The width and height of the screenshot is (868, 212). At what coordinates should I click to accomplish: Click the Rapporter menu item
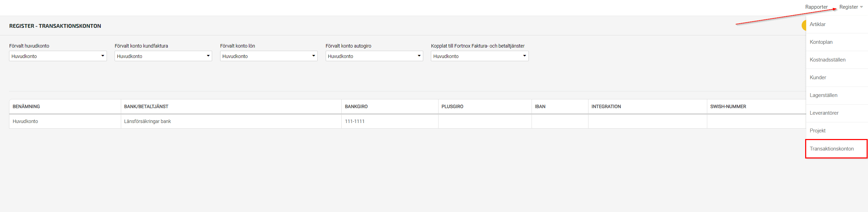click(x=816, y=7)
